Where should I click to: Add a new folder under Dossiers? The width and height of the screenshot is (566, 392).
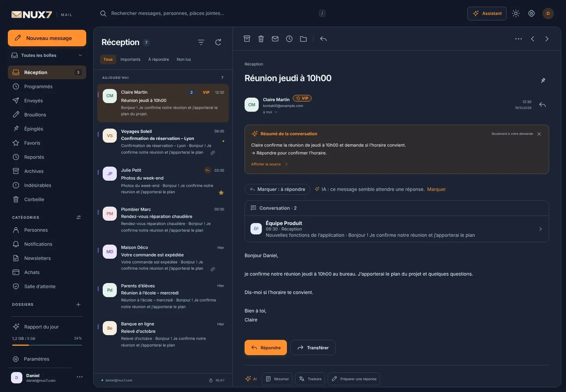[x=78, y=305]
